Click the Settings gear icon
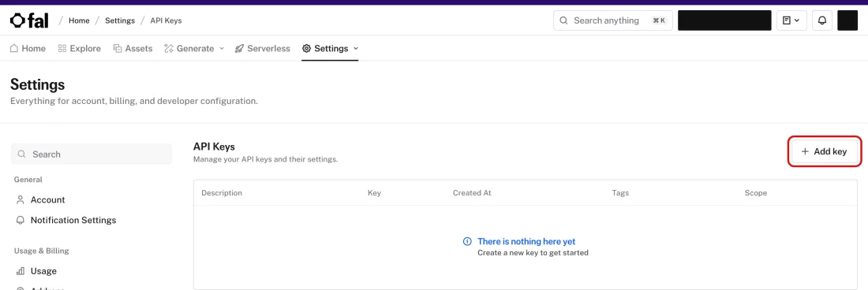Viewport: 868px width, 290px height. point(306,49)
